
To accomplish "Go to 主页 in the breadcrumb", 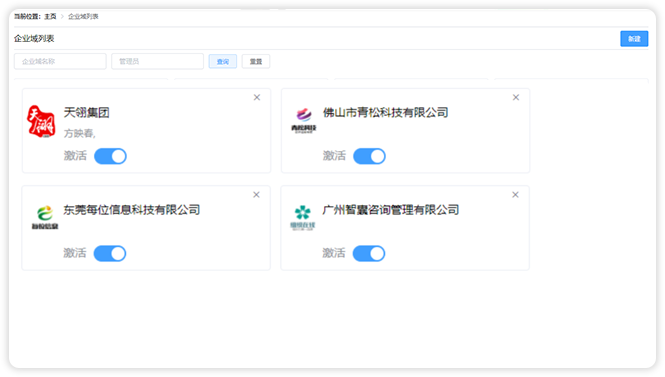I will pyautogui.click(x=50, y=17).
